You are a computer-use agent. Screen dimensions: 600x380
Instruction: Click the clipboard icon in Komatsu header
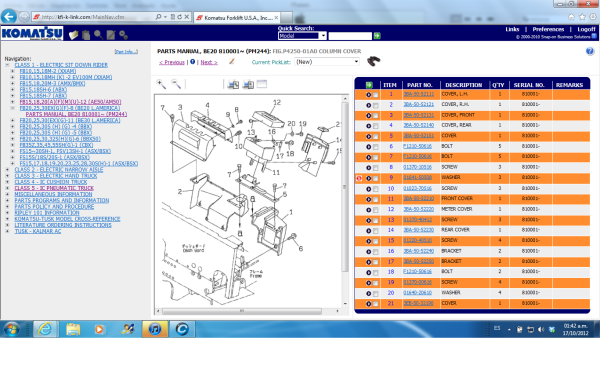[86, 35]
